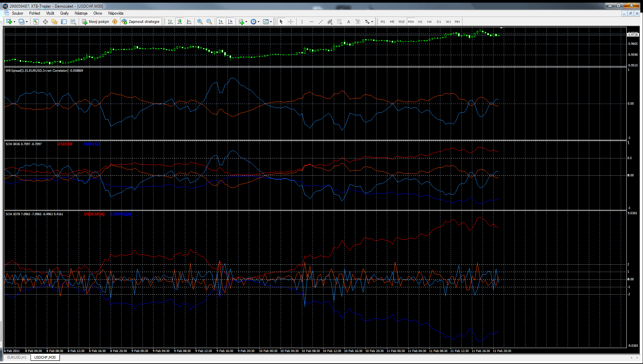Select the Text tool labeled A
This screenshot has width=643, height=364.
348,22
